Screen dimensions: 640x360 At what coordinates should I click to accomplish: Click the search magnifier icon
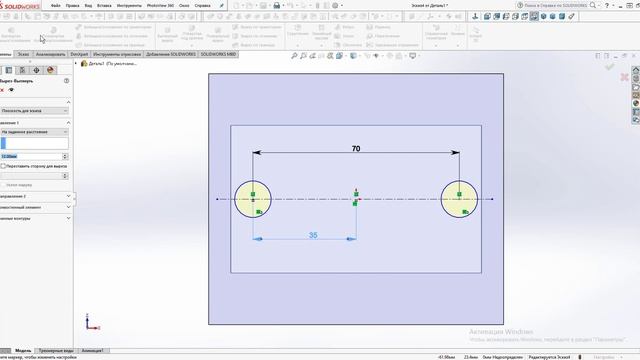coord(593,5)
